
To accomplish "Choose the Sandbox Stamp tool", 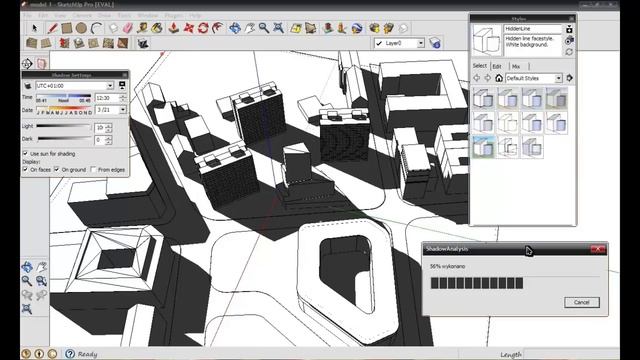I will coord(79,43).
